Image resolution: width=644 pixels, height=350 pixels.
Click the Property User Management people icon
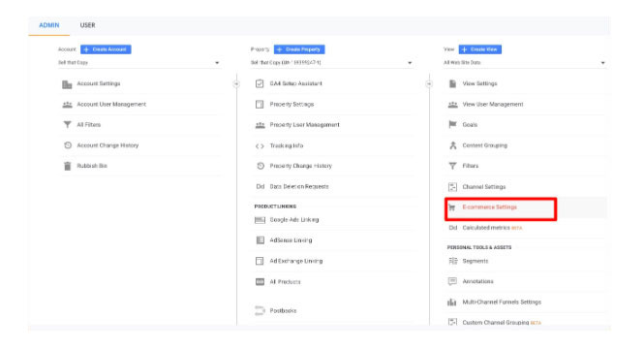[x=260, y=125]
